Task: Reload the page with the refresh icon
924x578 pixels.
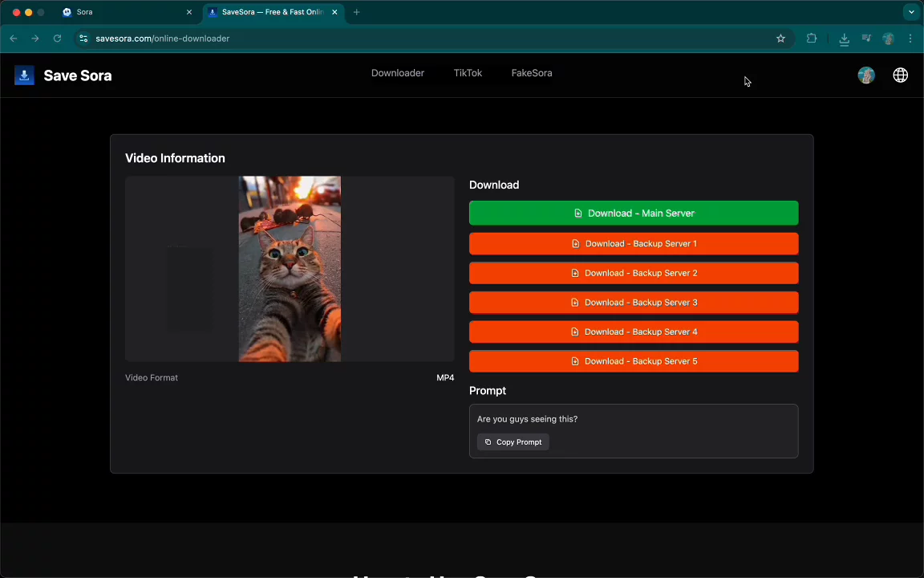Action: [x=57, y=39]
